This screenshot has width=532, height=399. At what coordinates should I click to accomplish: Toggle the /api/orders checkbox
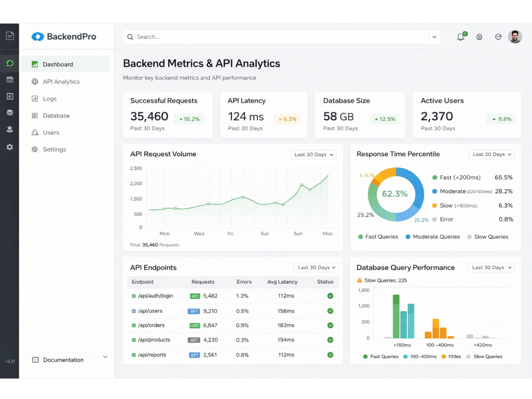click(134, 326)
